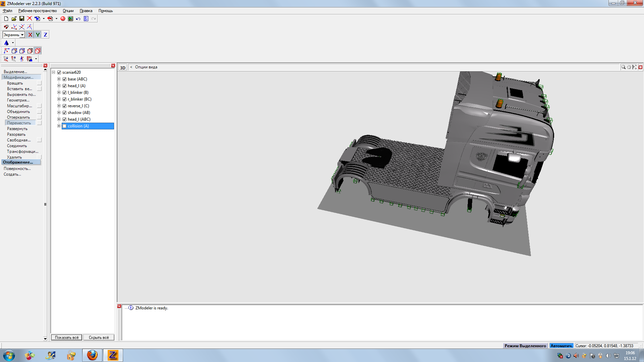
Task: Collapse the scaniar620 root tree node
Action: pos(53,72)
